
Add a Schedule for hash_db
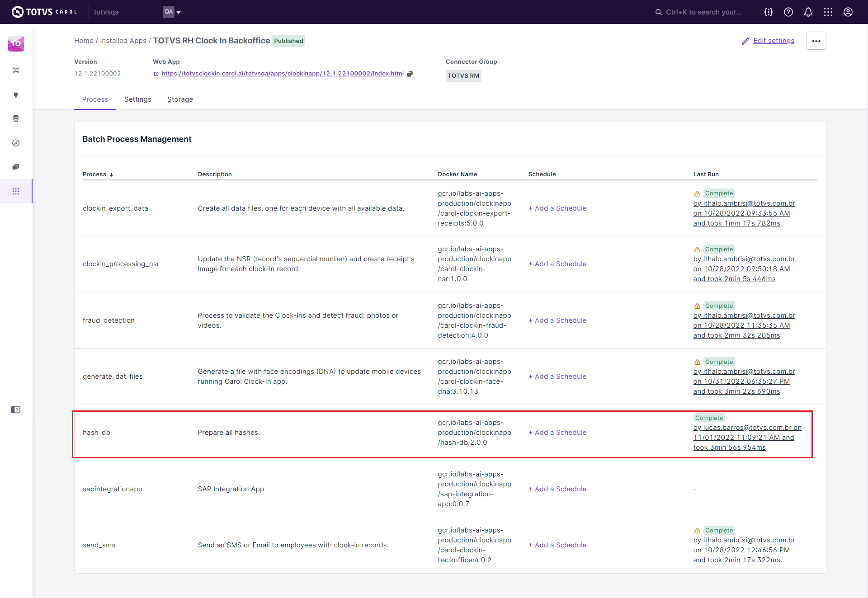tap(557, 433)
